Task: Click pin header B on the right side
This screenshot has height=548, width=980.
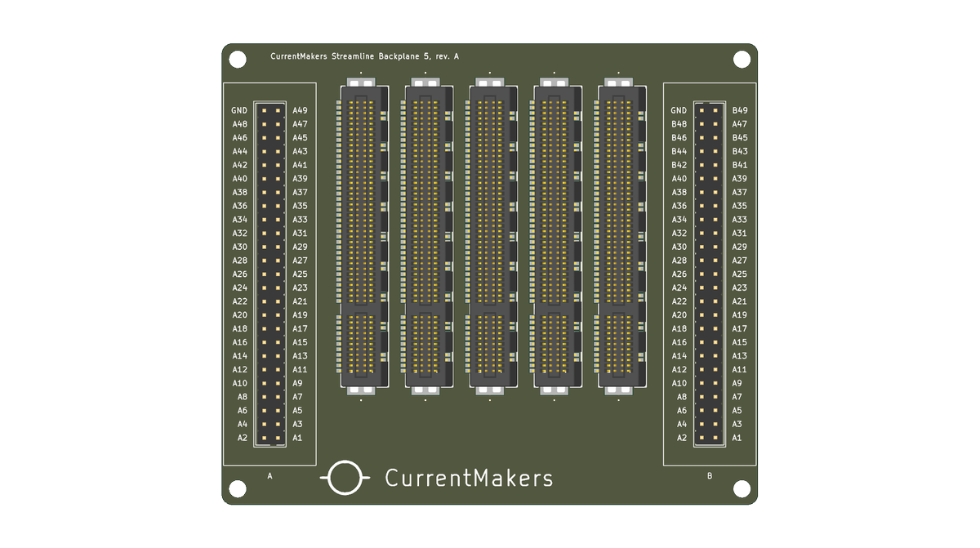Action: pyautogui.click(x=709, y=274)
